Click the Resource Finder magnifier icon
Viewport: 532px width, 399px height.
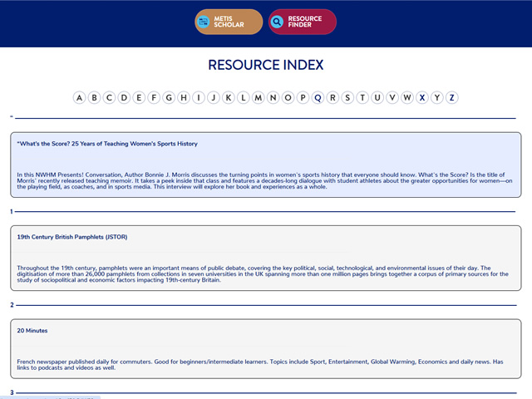tap(277, 22)
